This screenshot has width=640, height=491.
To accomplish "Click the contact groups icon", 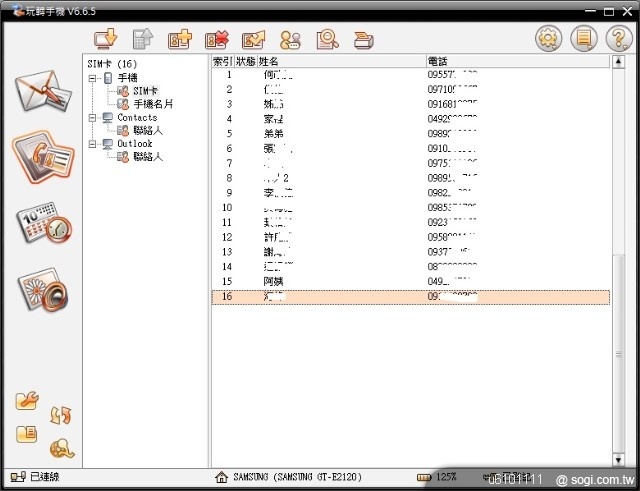I will tap(290, 40).
